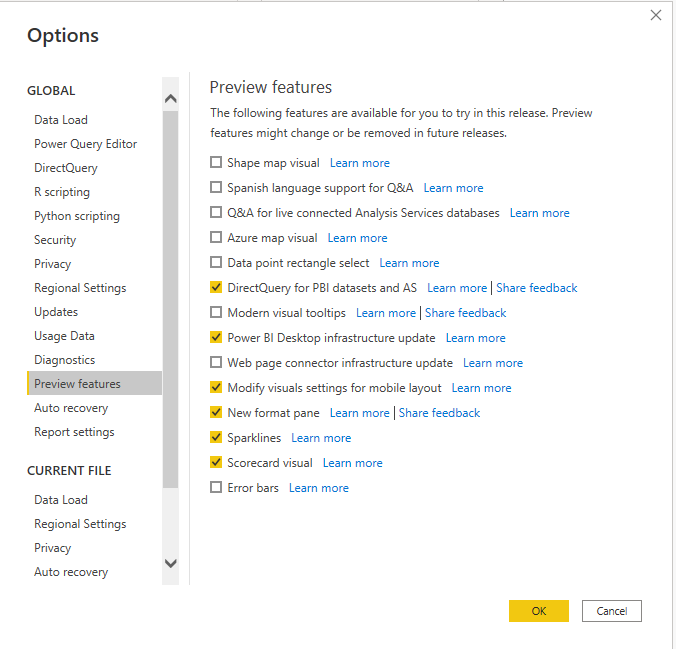This screenshot has height=649, width=676.
Task: Confirm changes with the OK button
Action: tap(538, 611)
